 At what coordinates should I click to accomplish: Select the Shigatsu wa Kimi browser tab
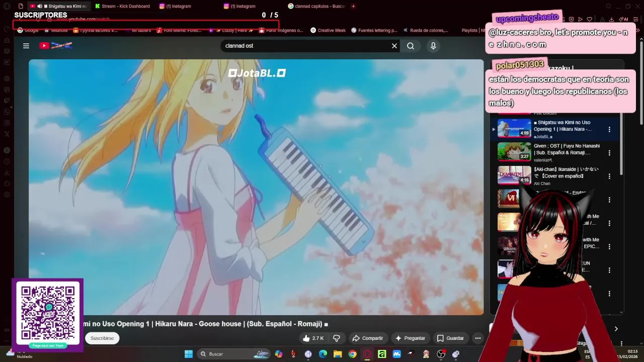click(59, 6)
